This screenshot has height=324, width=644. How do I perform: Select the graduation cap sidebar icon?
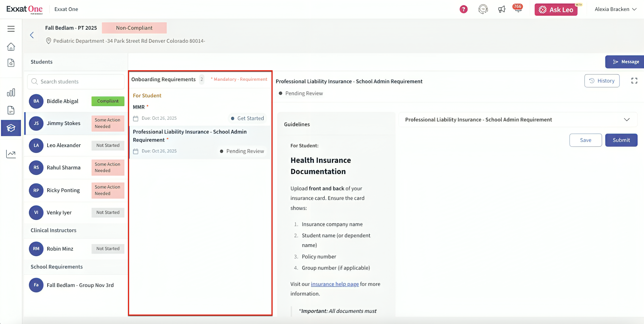(11, 128)
